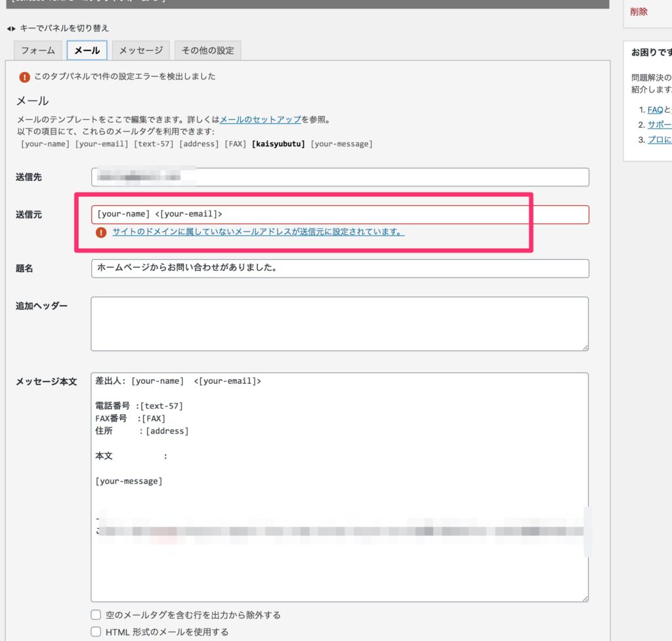Open the domain mismatch error link

pos(258,232)
